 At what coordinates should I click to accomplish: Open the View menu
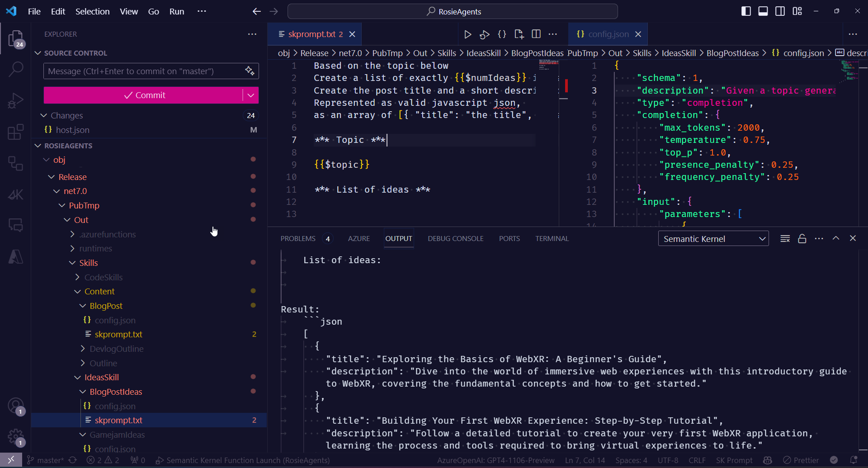click(129, 11)
